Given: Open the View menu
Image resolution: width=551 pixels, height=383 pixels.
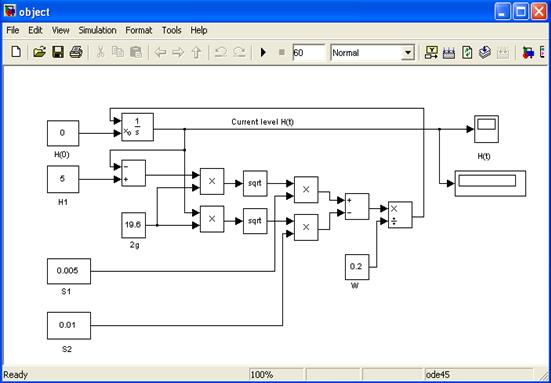Looking at the screenshot, I should 60,30.
